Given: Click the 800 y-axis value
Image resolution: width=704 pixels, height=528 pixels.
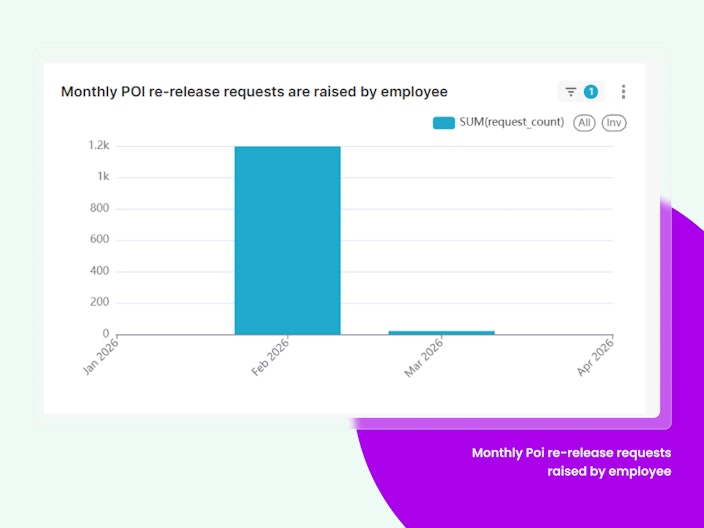Looking at the screenshot, I should pos(99,208).
